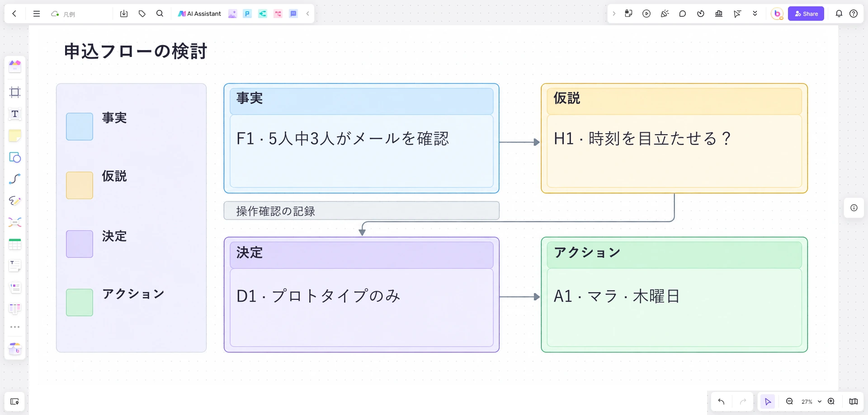Select the Sticky Note tool
This screenshot has width=868, height=415.
(x=15, y=135)
